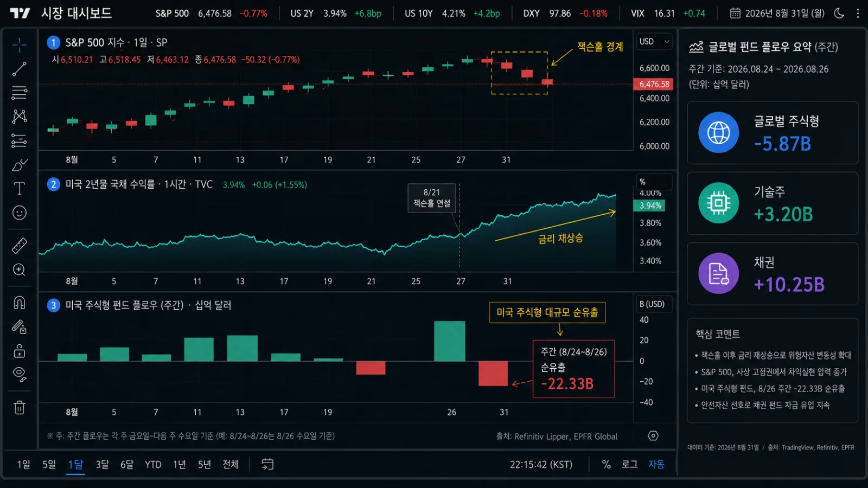Hide all drawings with eye icon
868x488 pixels.
[x=20, y=374]
